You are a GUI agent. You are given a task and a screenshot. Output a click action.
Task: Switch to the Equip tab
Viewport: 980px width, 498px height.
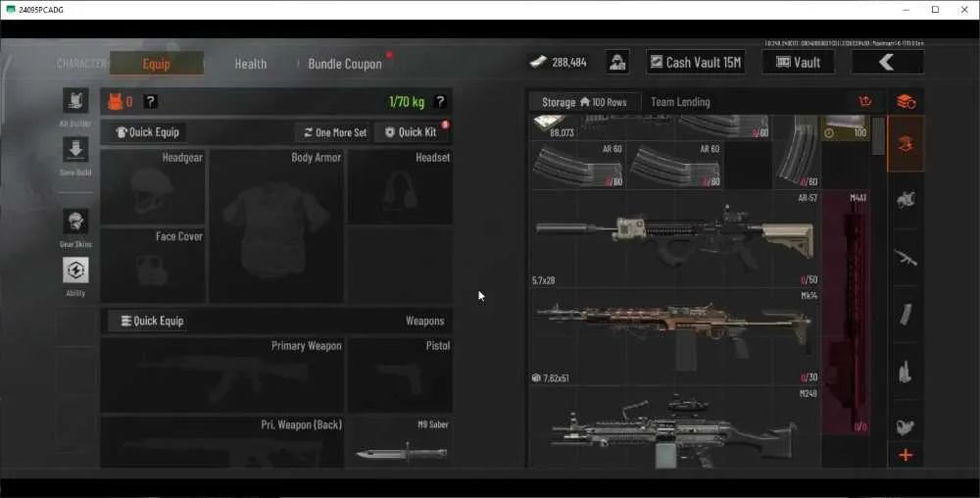tap(156, 64)
